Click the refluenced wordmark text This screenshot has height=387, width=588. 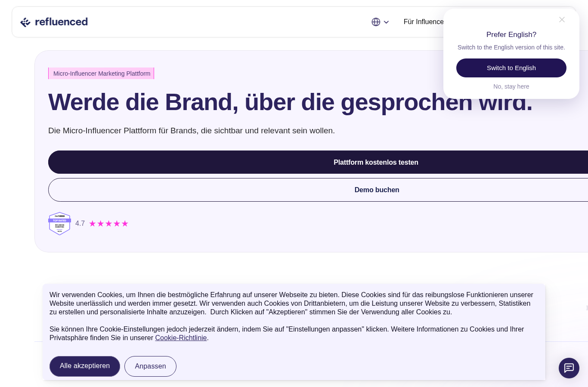pos(61,22)
